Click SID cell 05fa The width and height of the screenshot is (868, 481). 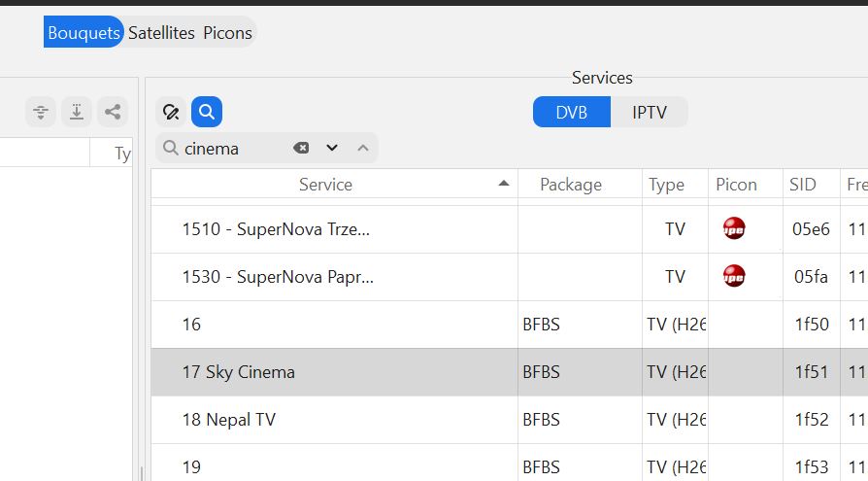click(811, 277)
